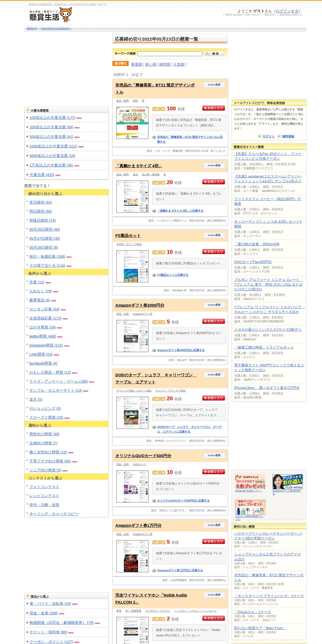Viewport: 322px width, 644px height.
Task: Open 車・バイク・自転車 (19) prize category
Action: pyautogui.click(x=50, y=604)
